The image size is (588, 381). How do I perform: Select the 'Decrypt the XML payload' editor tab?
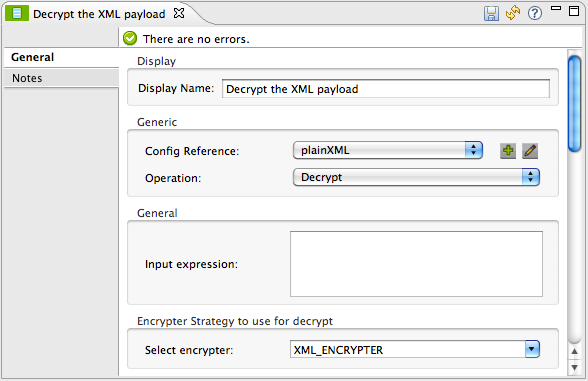coord(99,14)
